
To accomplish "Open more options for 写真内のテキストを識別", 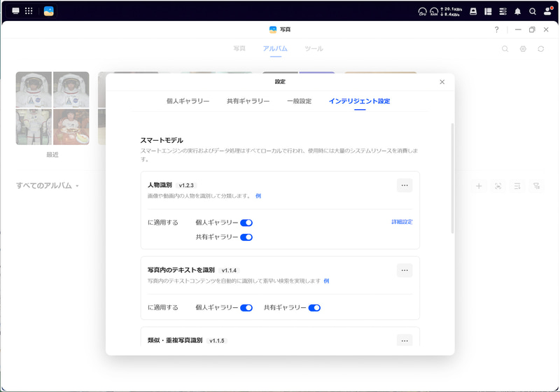I will point(405,270).
